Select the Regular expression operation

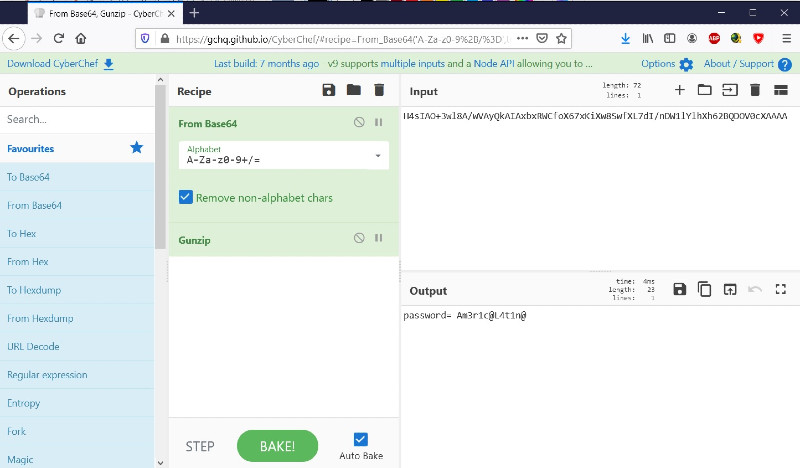point(77,375)
